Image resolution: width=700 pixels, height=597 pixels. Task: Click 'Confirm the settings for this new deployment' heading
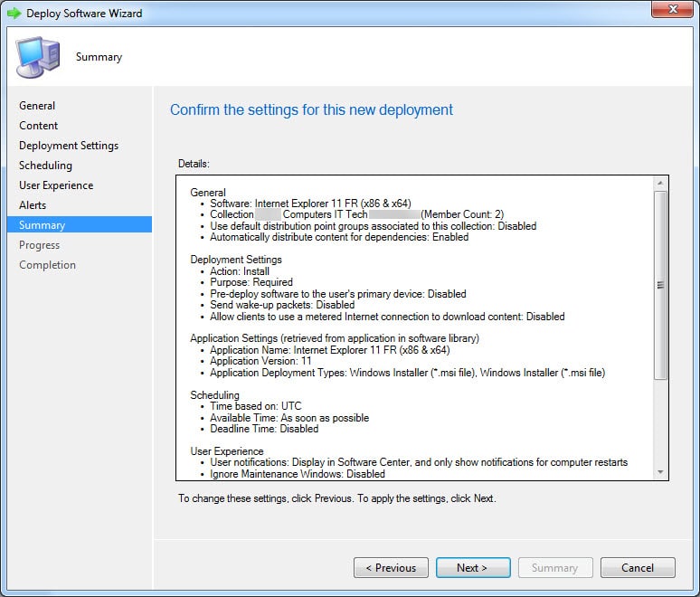(312, 109)
